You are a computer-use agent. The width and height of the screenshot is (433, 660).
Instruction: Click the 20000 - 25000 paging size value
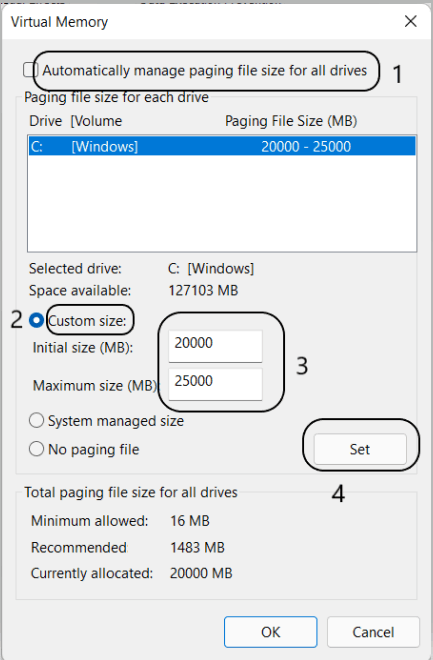(306, 146)
